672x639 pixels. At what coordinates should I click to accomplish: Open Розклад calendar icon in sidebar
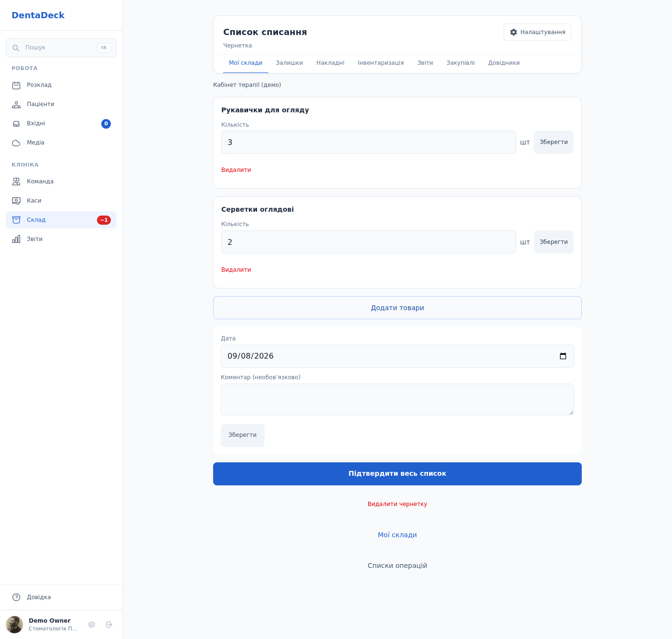(x=16, y=85)
